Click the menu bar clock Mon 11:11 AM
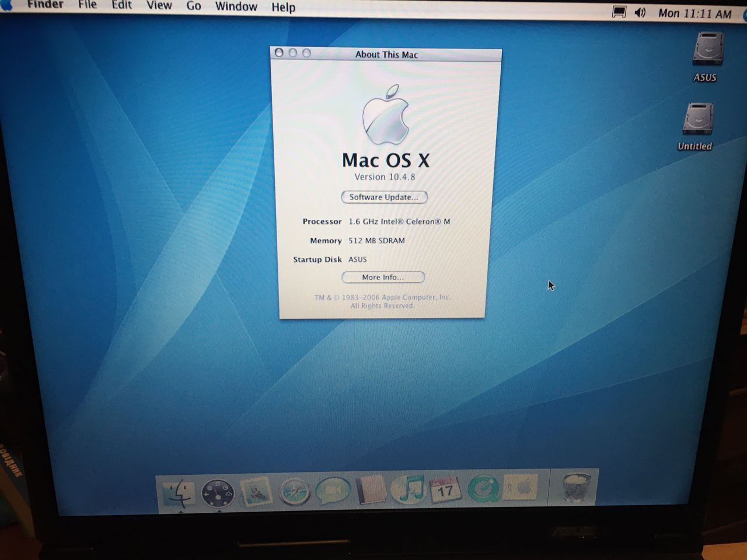This screenshot has width=747, height=560. [x=694, y=13]
